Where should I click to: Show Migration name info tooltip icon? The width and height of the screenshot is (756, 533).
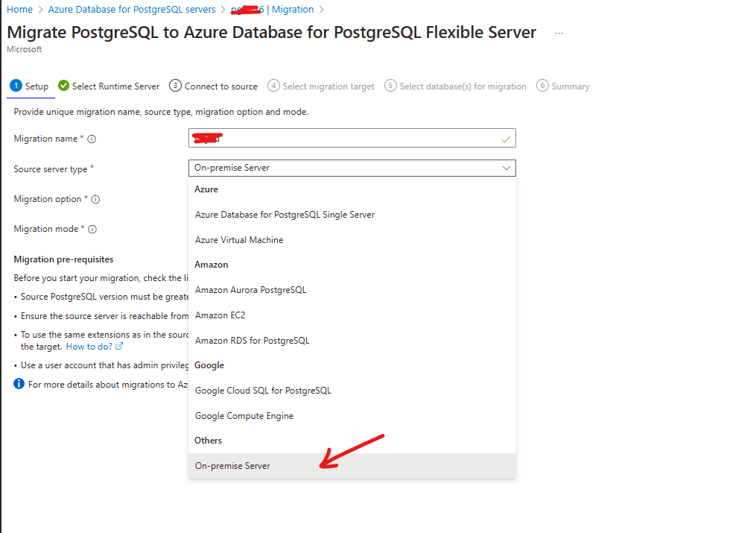(92, 139)
